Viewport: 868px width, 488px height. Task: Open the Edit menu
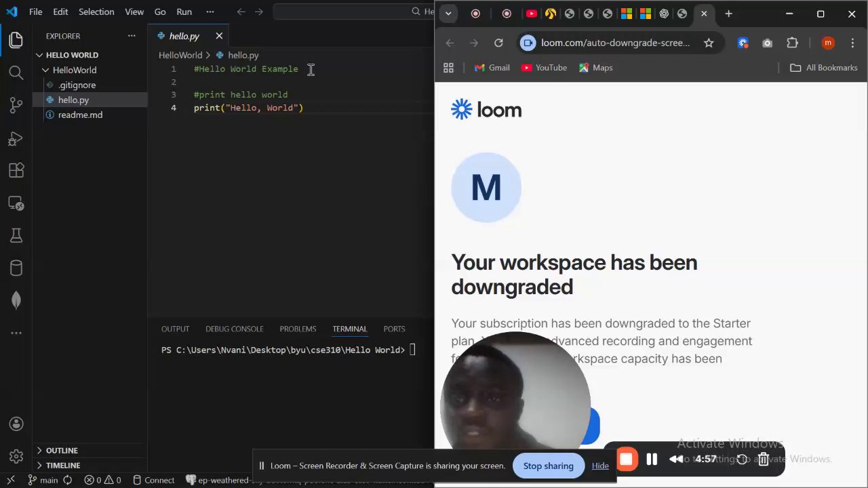click(x=60, y=12)
